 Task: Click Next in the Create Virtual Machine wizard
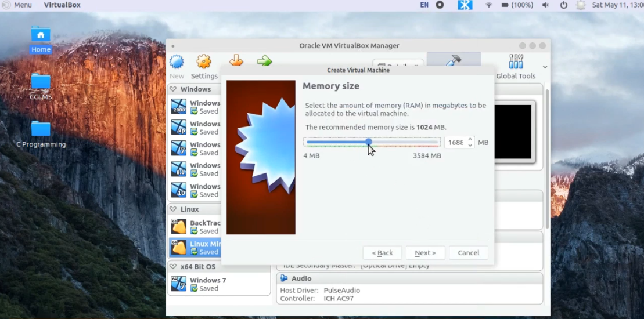tap(426, 252)
